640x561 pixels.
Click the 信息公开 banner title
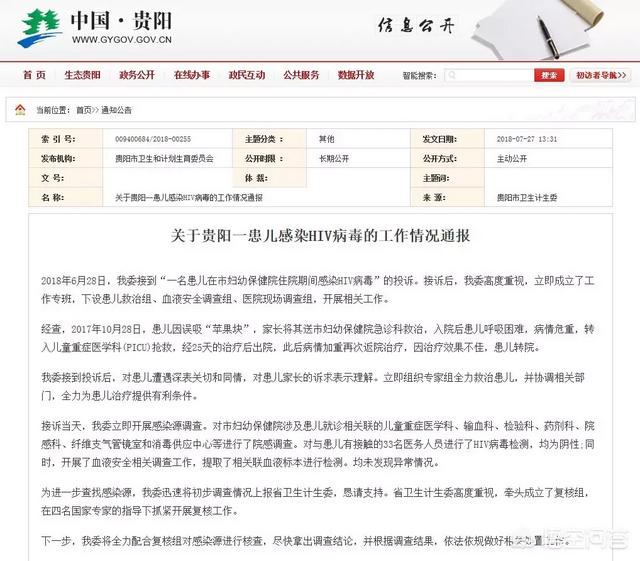(416, 25)
